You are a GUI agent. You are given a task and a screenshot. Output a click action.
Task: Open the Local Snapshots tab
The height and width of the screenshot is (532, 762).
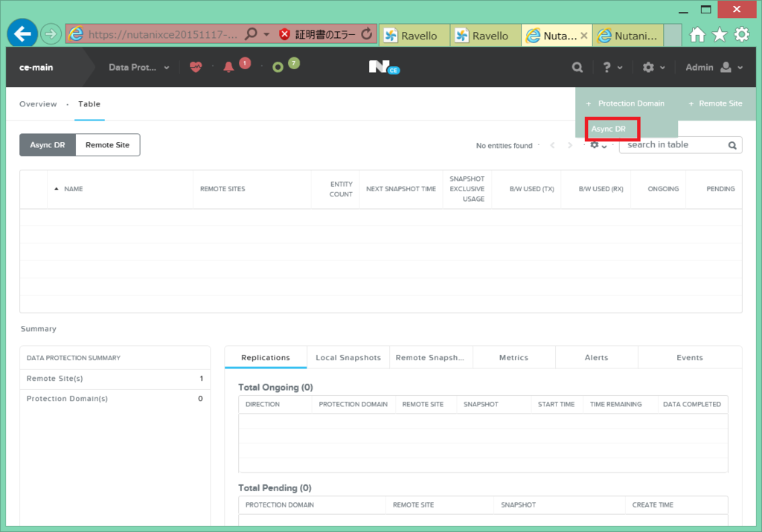point(348,358)
